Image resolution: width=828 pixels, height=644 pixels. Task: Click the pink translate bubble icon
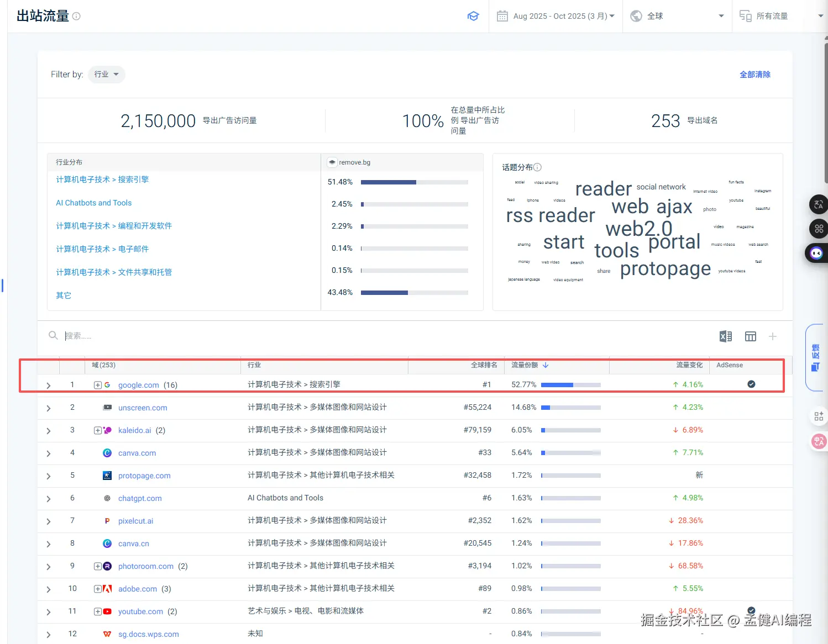click(x=819, y=441)
